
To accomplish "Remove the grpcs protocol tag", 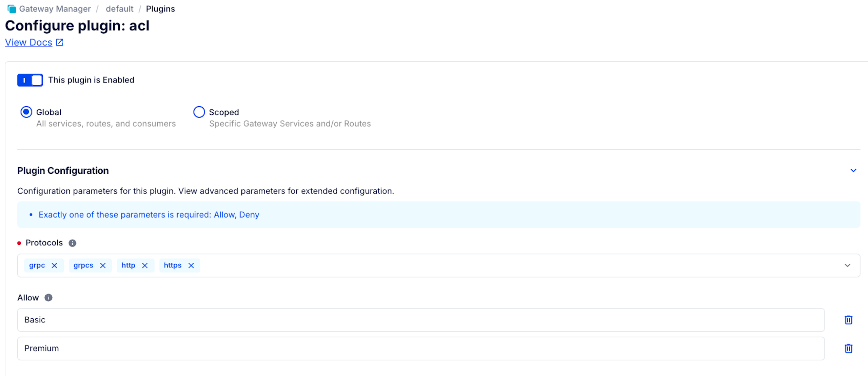I will pyautogui.click(x=103, y=265).
